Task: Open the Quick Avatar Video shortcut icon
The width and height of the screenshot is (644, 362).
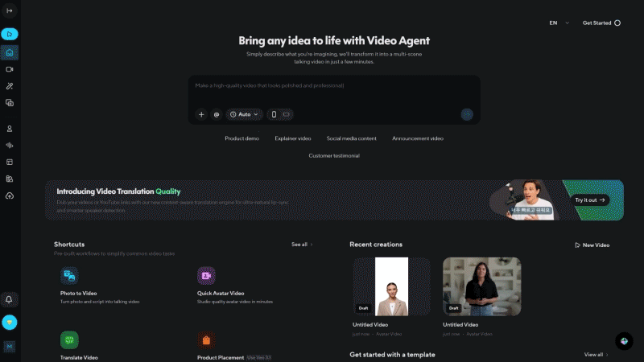Action: [x=206, y=276]
